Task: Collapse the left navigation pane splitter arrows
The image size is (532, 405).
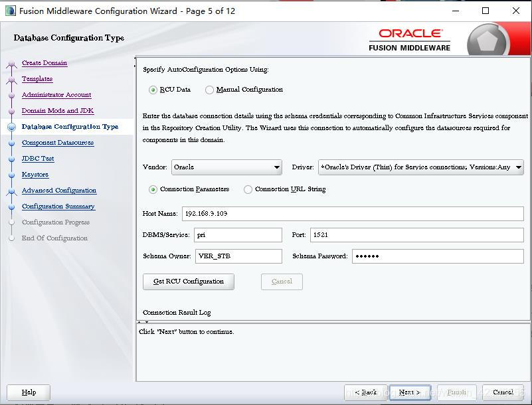Action: coord(135,62)
